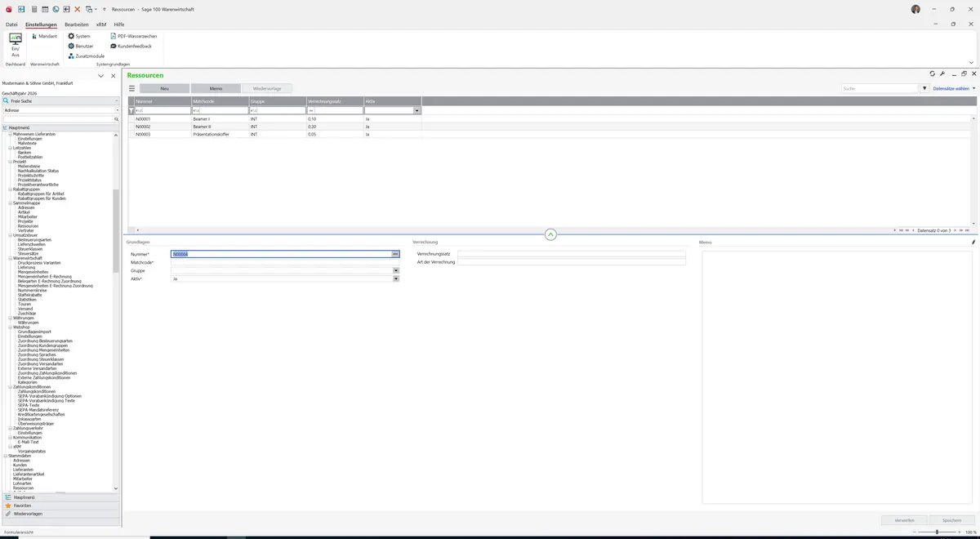Click the Memo button in the toolbar
The width and height of the screenshot is (980, 539).
[216, 88]
